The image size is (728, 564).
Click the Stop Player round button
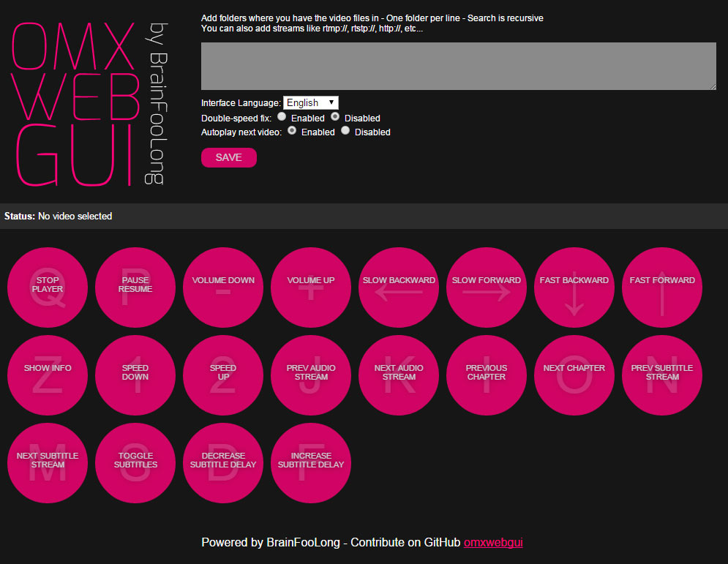(48, 287)
